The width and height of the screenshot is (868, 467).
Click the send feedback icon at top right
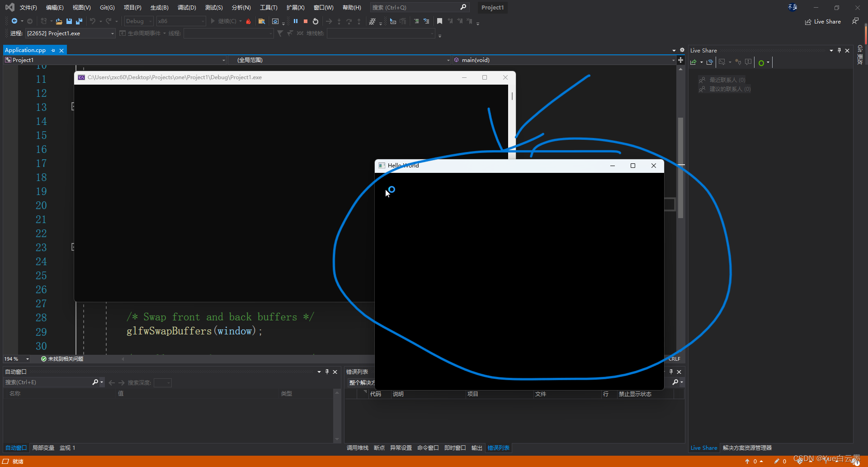coord(855,21)
